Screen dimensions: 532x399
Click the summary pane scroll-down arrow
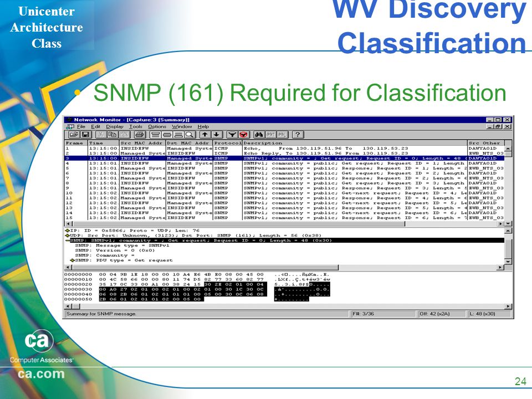(508, 224)
